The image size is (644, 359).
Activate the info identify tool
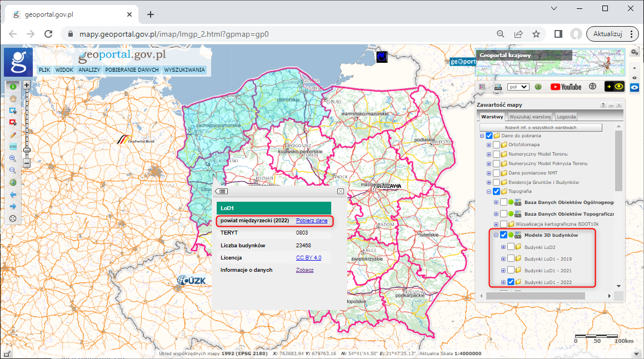[x=12, y=87]
